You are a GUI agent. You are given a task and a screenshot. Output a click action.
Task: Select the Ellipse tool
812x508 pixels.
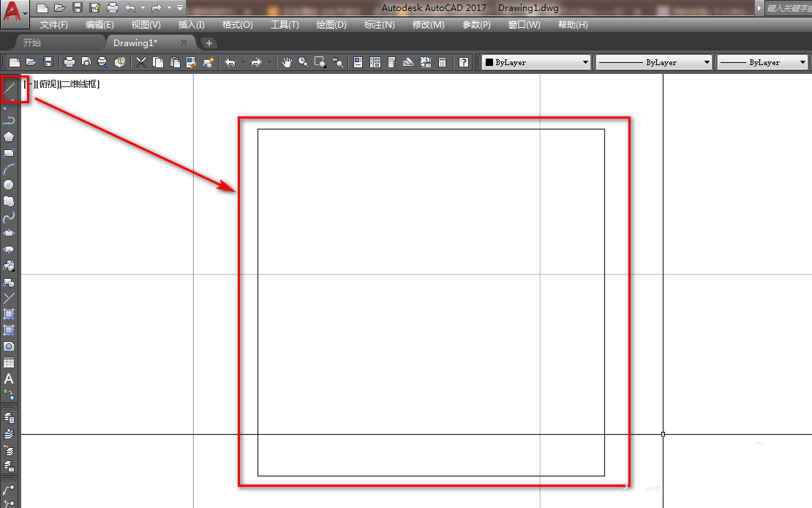[x=9, y=234]
